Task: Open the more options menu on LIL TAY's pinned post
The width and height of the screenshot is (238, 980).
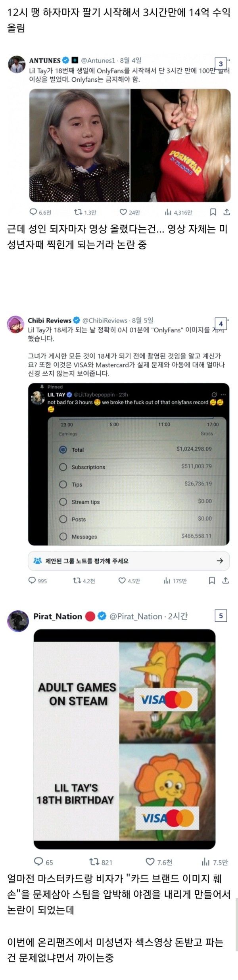Action: [223, 395]
